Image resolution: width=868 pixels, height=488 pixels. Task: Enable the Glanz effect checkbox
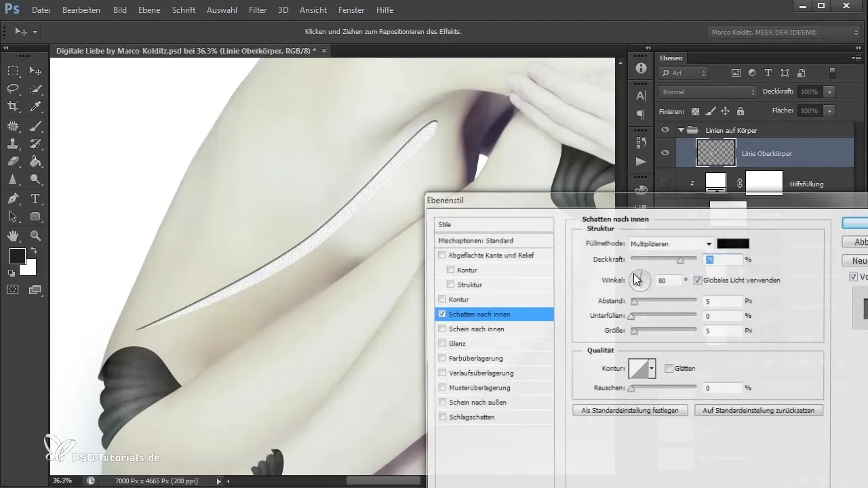443,344
